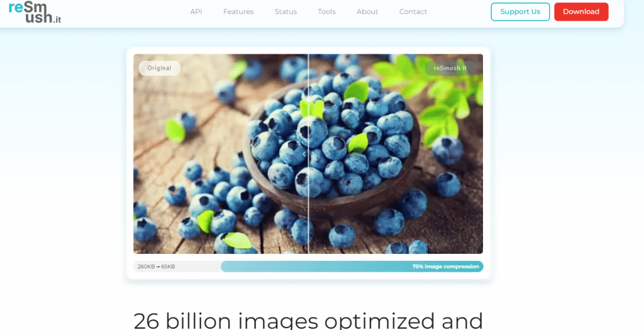
Task: Open the About page
Action: click(x=367, y=12)
